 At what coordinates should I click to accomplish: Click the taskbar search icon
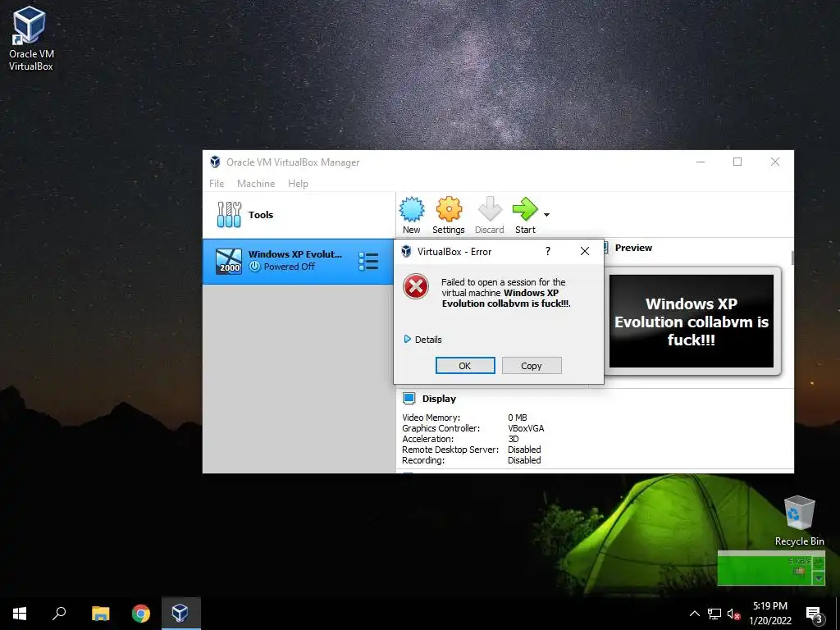point(59,614)
